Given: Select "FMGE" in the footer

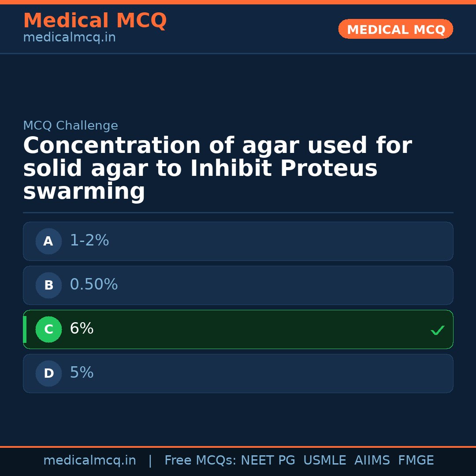Looking at the screenshot, I should pos(416,461).
